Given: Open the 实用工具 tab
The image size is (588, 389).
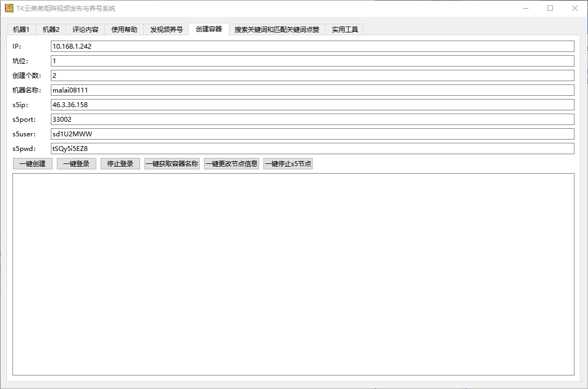Looking at the screenshot, I should (x=345, y=30).
